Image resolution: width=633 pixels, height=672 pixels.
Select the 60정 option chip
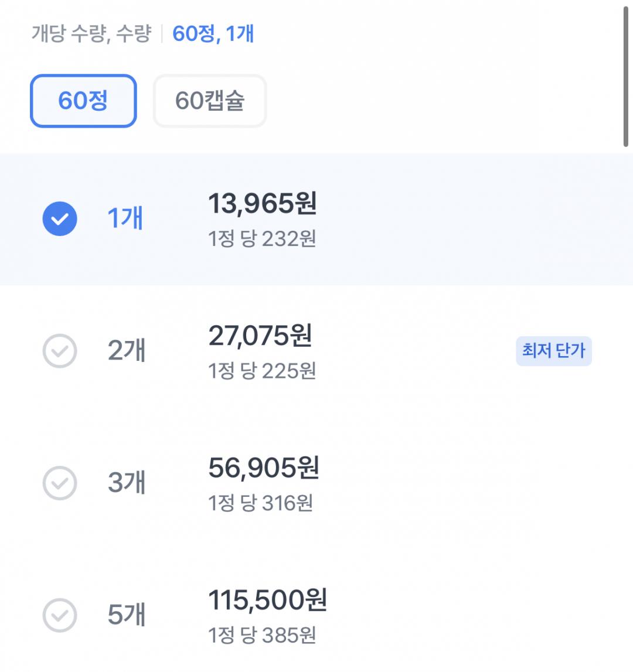pos(83,101)
